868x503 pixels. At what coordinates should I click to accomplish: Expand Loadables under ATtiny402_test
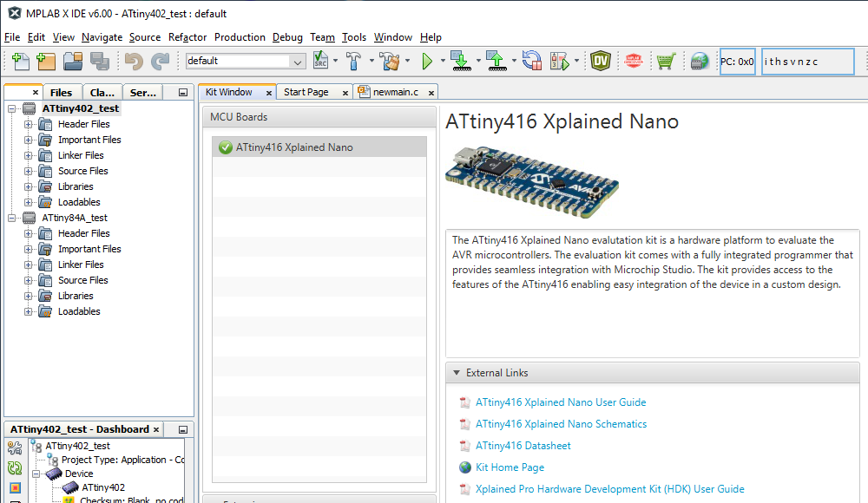(28, 203)
